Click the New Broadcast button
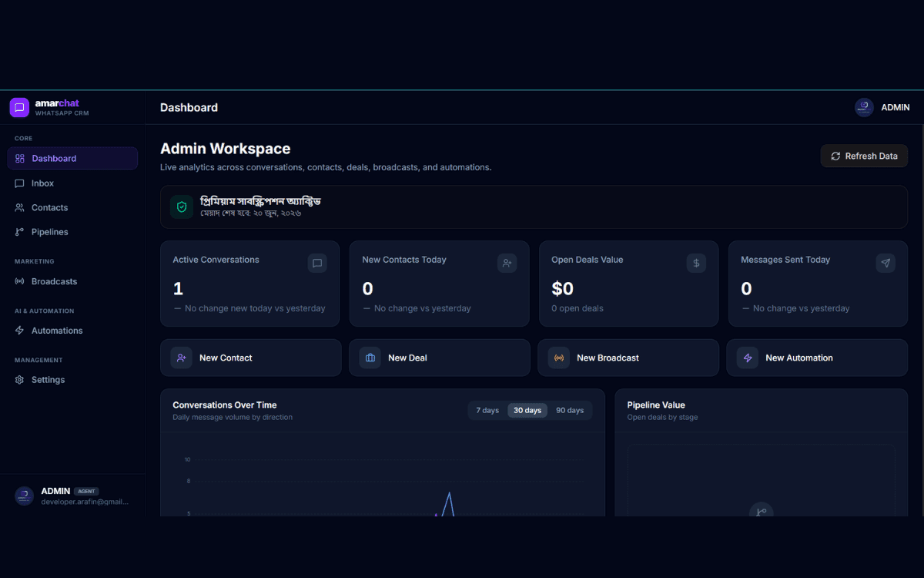 [628, 358]
